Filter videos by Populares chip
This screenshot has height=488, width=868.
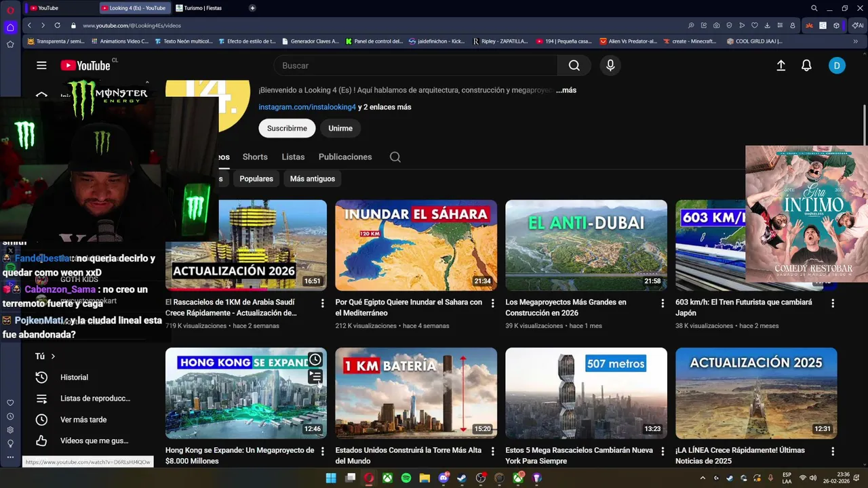click(x=256, y=179)
